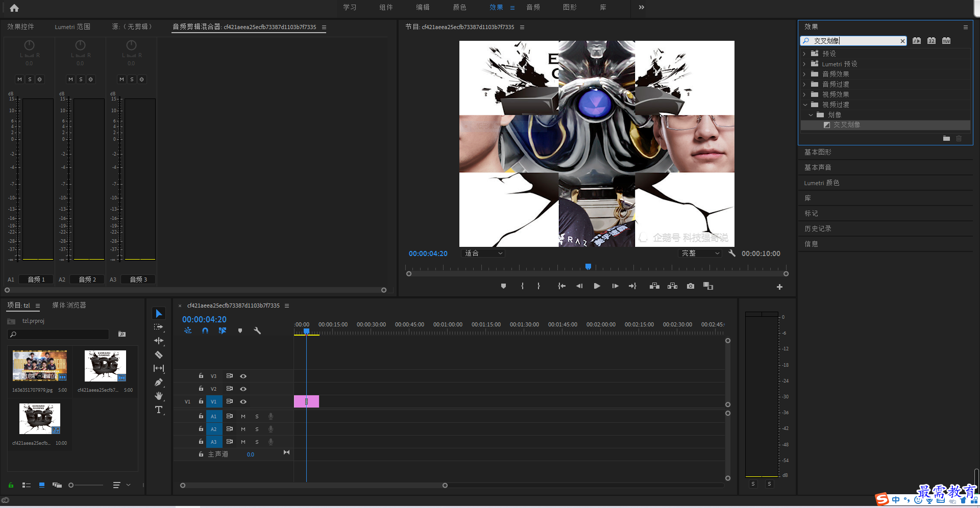Image resolution: width=980 pixels, height=508 pixels.
Task: Mute track A1 in timeline
Action: (x=243, y=416)
